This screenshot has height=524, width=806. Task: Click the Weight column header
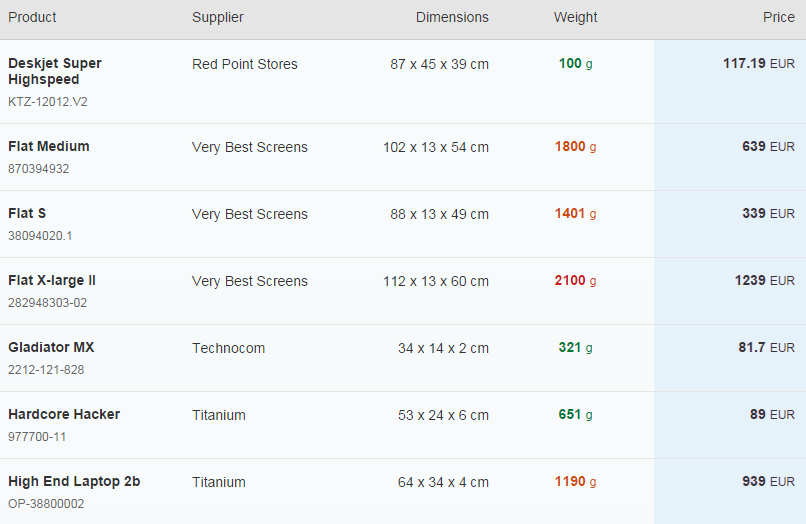[x=575, y=17]
